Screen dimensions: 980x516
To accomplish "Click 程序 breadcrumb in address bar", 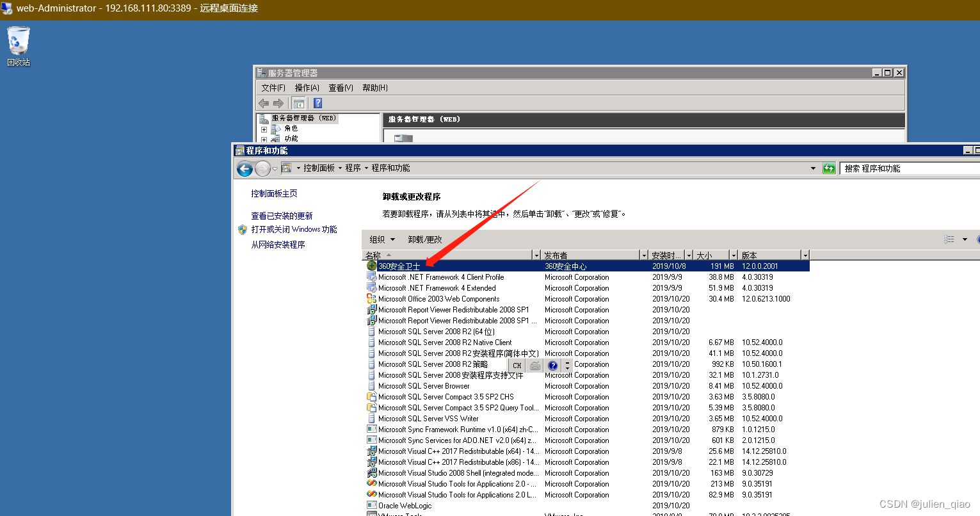I will click(x=353, y=168).
